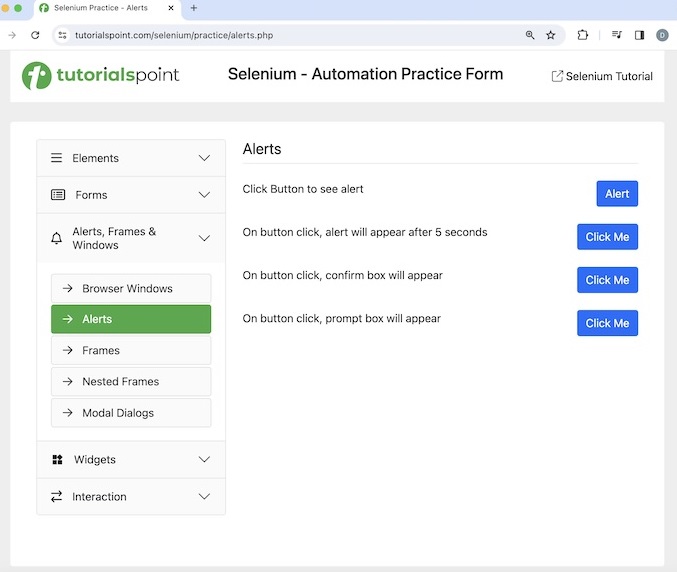The height and width of the screenshot is (572, 677).
Task: Click the site information icon in address bar
Action: click(62, 35)
